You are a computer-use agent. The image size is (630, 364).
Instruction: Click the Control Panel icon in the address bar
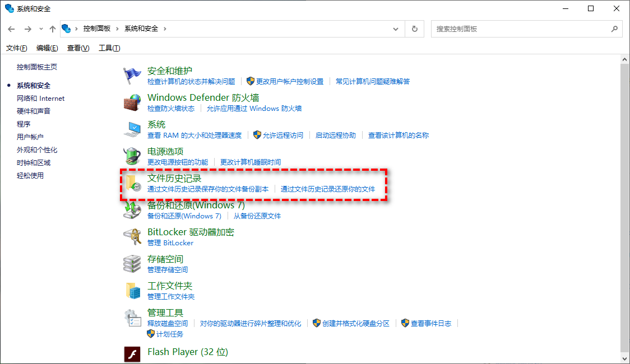coord(66,29)
